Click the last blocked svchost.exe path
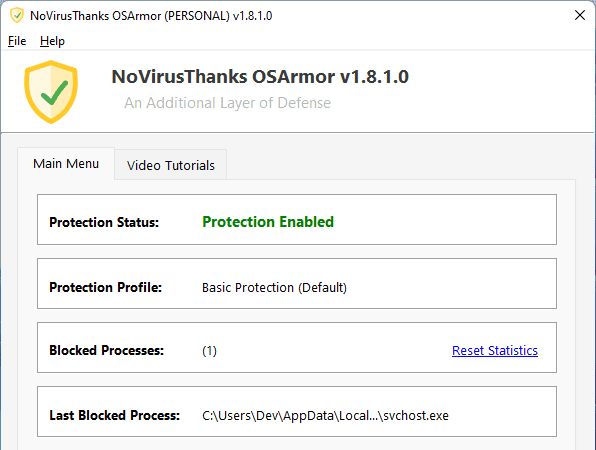Screen dimensions: 596x450 (x=325, y=416)
